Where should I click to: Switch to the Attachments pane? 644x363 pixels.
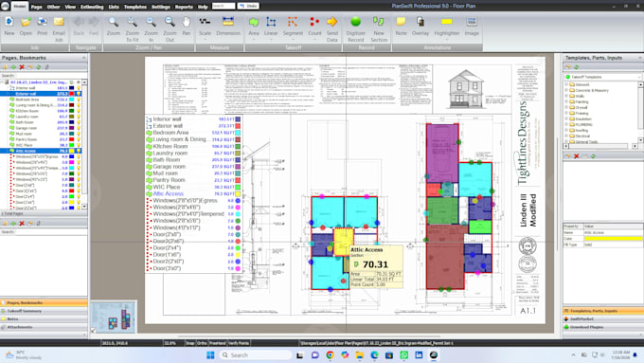pos(44,327)
